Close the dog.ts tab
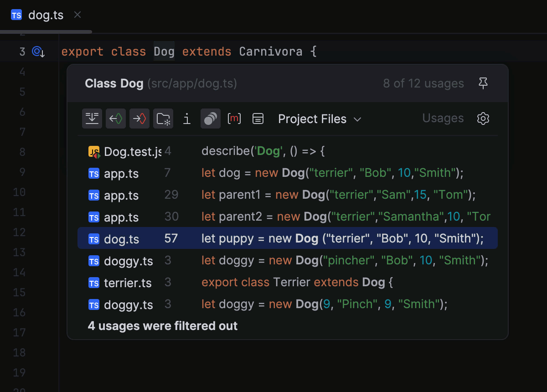Image resolution: width=547 pixels, height=392 pixels. pyautogui.click(x=77, y=15)
